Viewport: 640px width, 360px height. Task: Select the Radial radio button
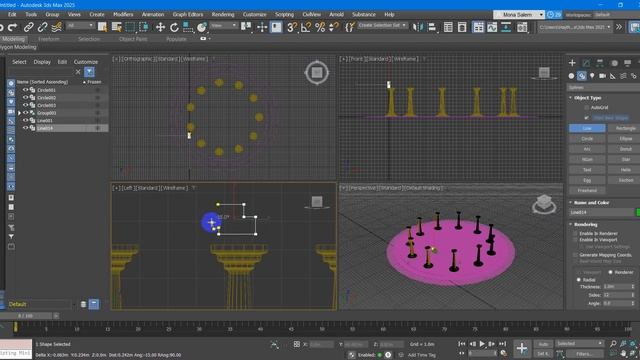578,280
